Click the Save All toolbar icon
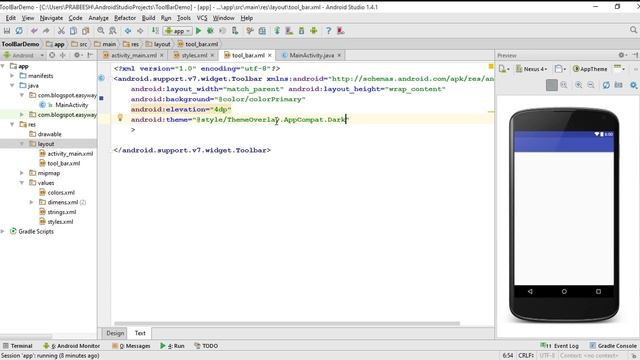640x360 pixels. coord(7,31)
